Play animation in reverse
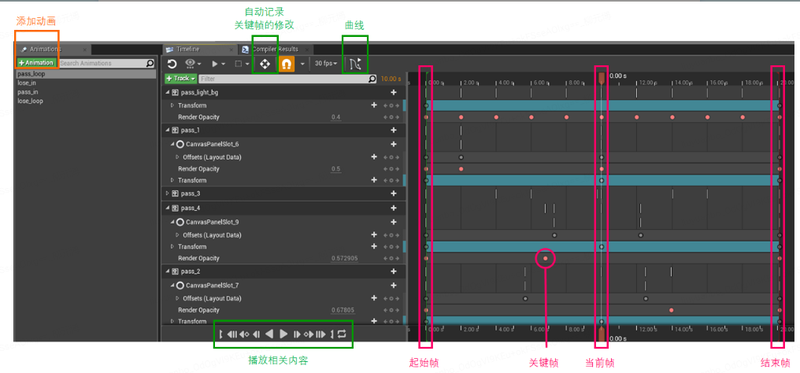 [269, 334]
